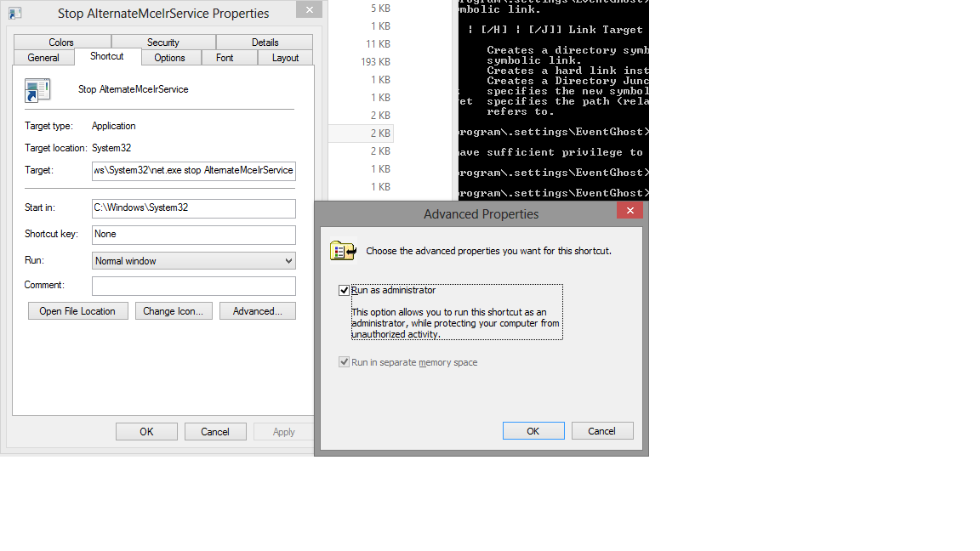Screen dimensions: 980x551
Task: Click the greyed Apply button
Action: [x=284, y=432]
